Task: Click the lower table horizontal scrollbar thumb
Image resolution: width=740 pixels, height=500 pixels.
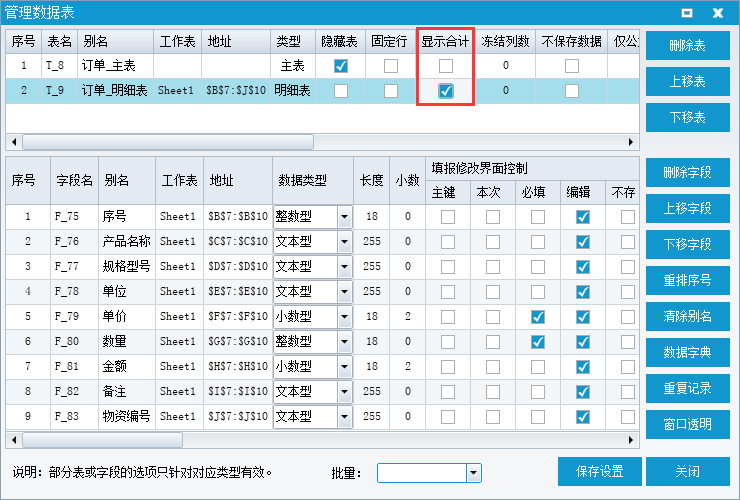Action: tap(102, 440)
